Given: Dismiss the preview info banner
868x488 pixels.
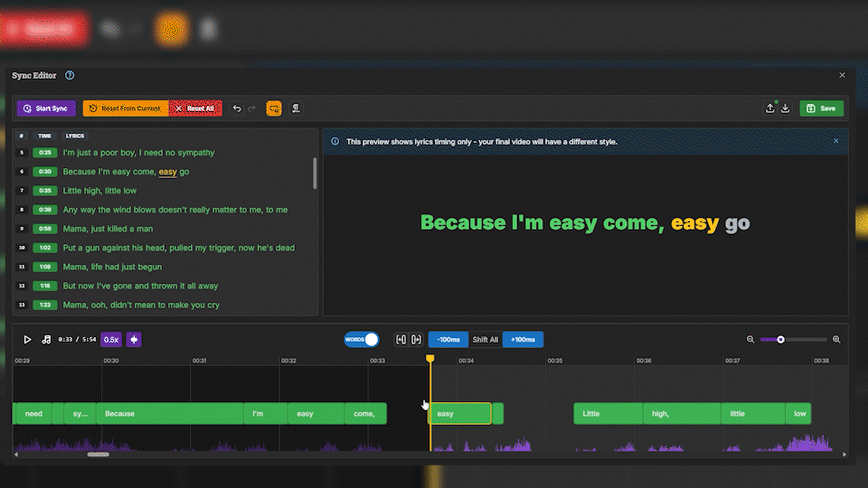Looking at the screenshot, I should coord(835,141).
